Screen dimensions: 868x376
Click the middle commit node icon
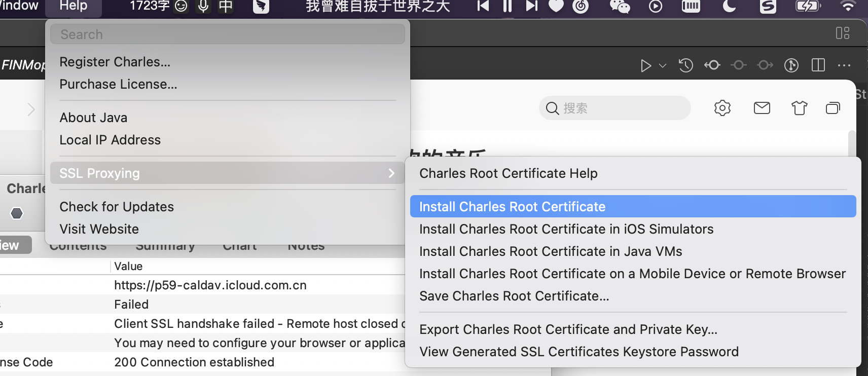(739, 65)
